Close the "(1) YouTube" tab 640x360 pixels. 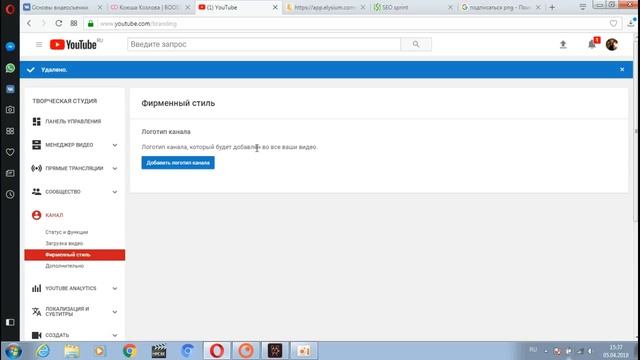[275, 7]
